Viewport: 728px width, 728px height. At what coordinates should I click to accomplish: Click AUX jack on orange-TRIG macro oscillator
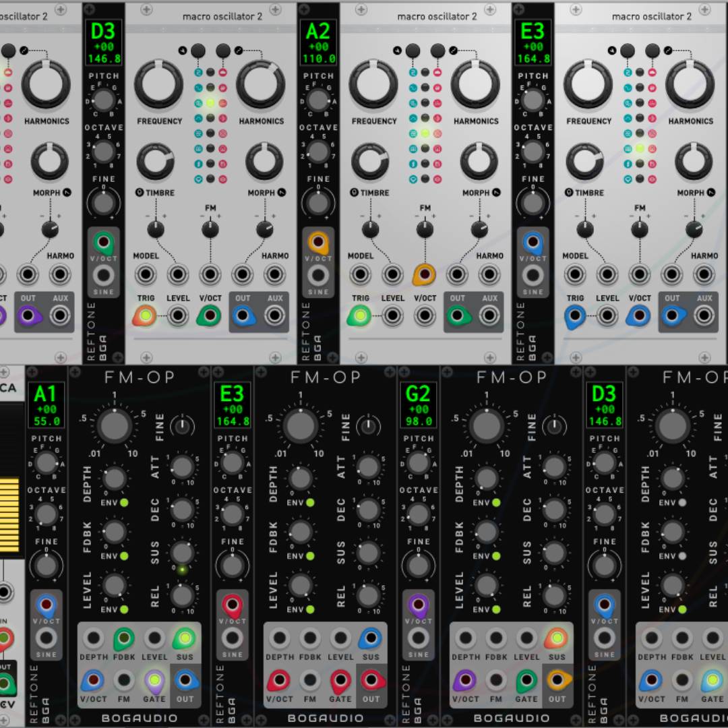point(275,315)
